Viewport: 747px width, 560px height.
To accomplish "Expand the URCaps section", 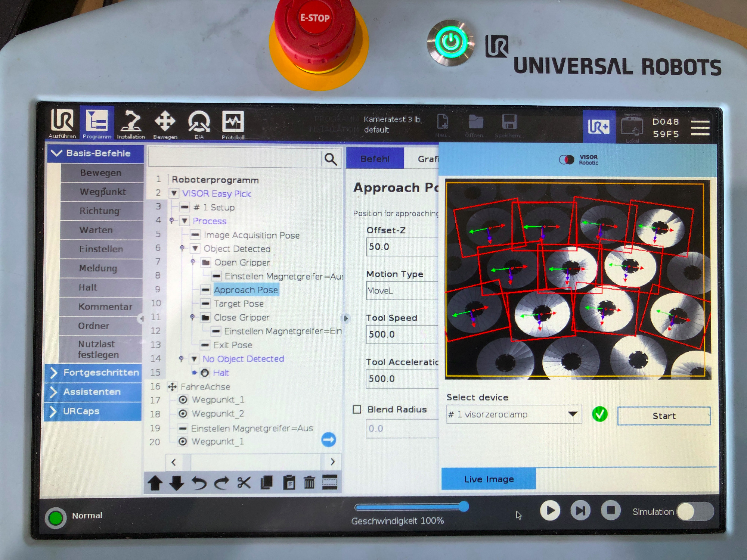I will click(93, 411).
